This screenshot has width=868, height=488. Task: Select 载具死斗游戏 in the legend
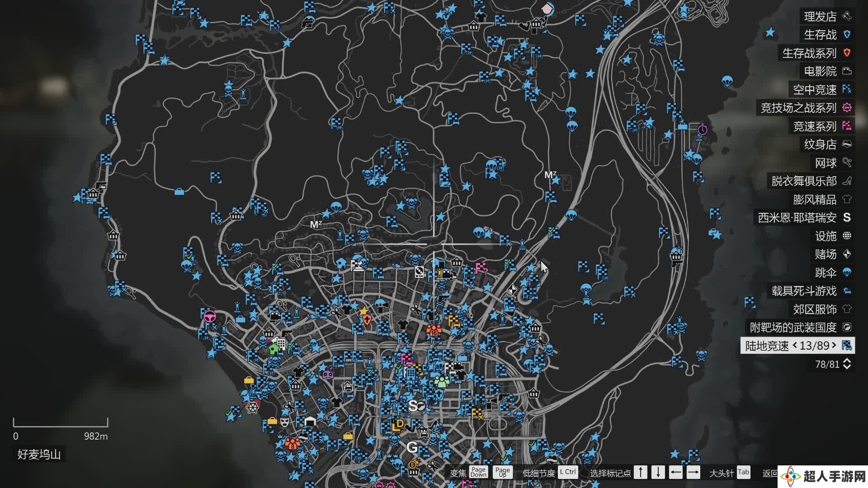point(811,291)
